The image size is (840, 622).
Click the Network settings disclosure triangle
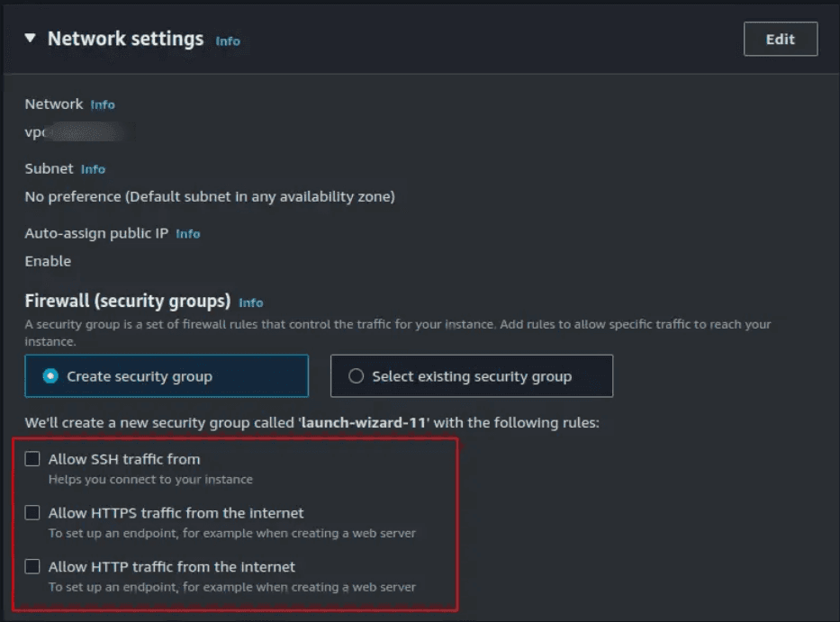(29, 39)
